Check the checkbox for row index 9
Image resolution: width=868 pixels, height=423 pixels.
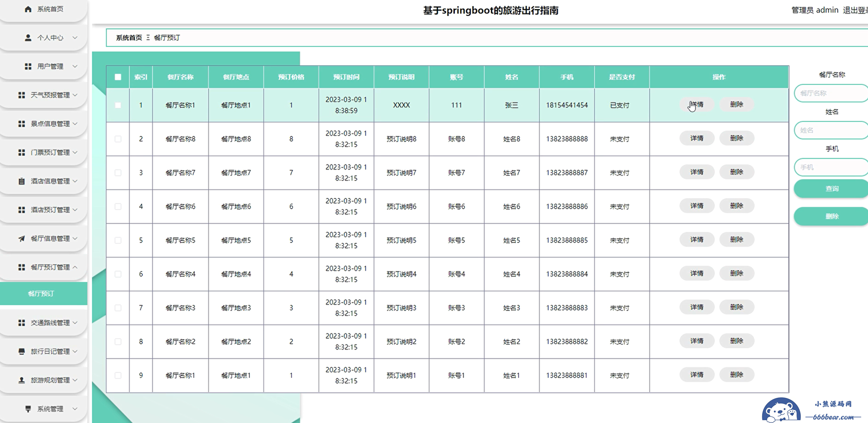(118, 375)
